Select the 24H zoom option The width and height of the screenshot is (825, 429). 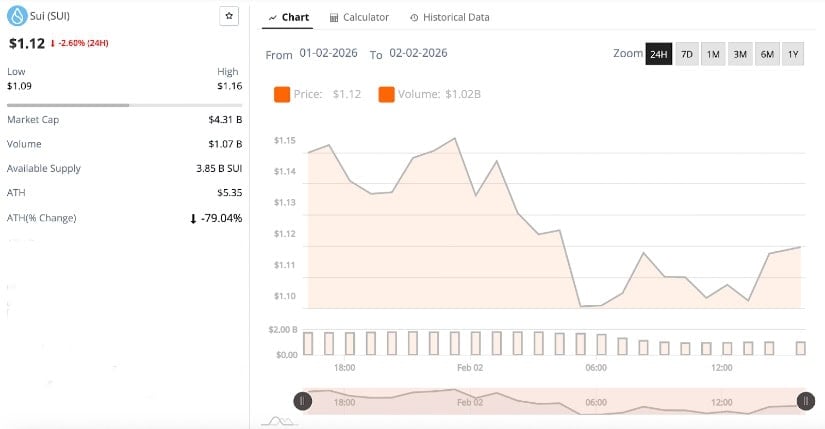point(658,54)
